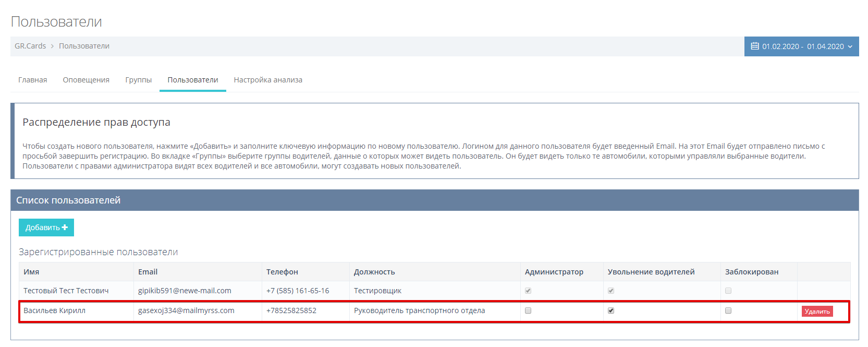Expand the date range dropdown arrow

click(850, 46)
